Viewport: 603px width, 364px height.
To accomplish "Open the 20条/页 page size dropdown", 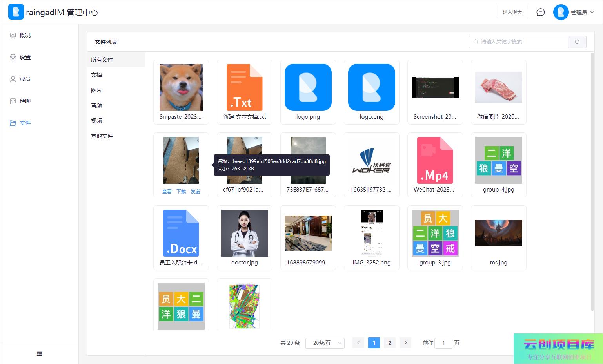I will (325, 343).
